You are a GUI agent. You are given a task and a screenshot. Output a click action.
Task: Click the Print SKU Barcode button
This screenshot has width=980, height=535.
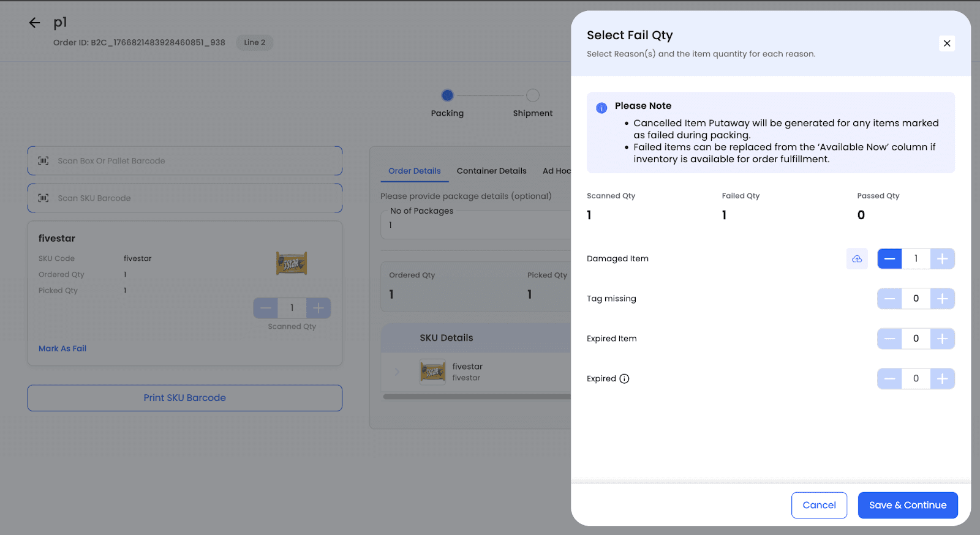[x=184, y=398]
